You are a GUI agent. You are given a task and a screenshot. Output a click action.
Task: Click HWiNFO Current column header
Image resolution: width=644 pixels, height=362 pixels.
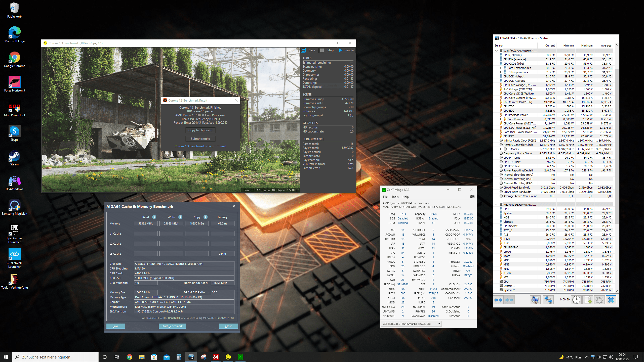pos(547,46)
